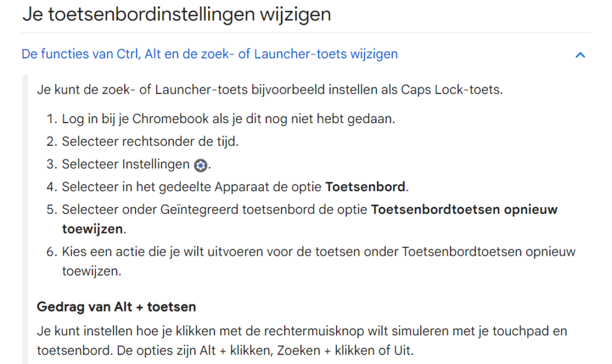Screen dimensions: 612x364
Task: Click the text Selecteer Instellingen
Action: (x=126, y=164)
